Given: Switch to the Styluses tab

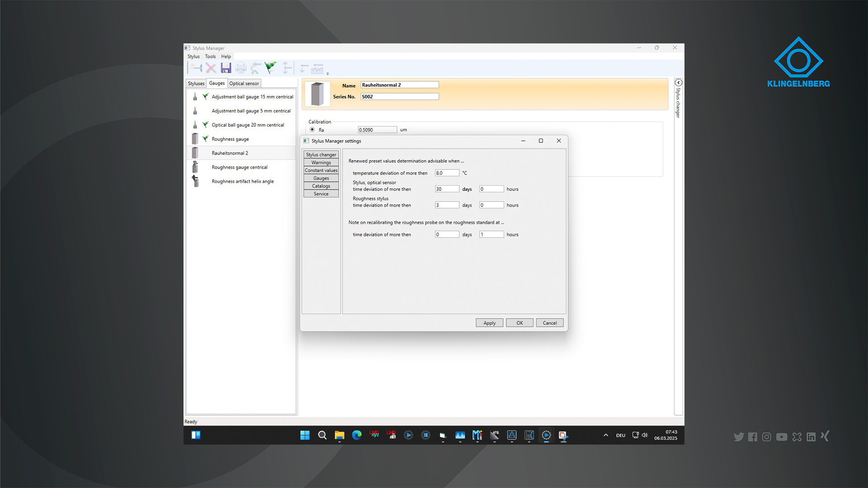Looking at the screenshot, I should (196, 84).
